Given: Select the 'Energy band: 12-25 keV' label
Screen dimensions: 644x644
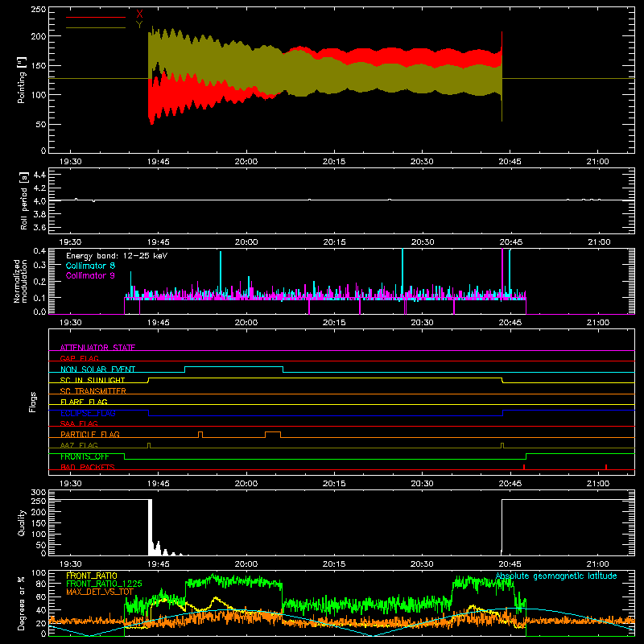Looking at the screenshot, I should tap(117, 256).
